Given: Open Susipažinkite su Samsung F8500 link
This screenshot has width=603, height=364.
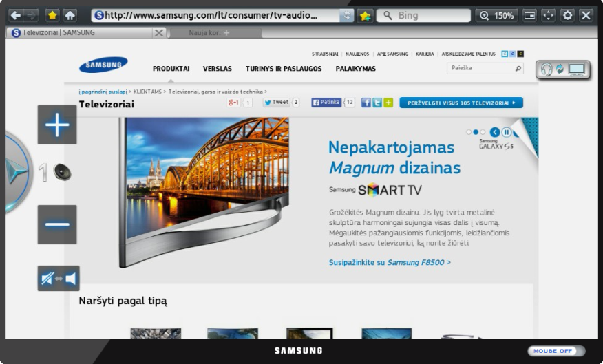Looking at the screenshot, I should pyautogui.click(x=390, y=263).
